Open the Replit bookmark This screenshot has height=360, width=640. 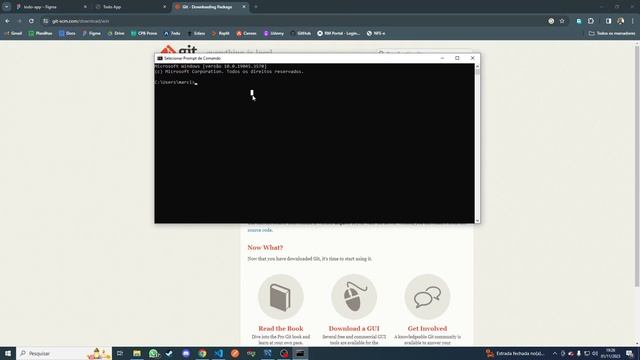click(x=220, y=33)
